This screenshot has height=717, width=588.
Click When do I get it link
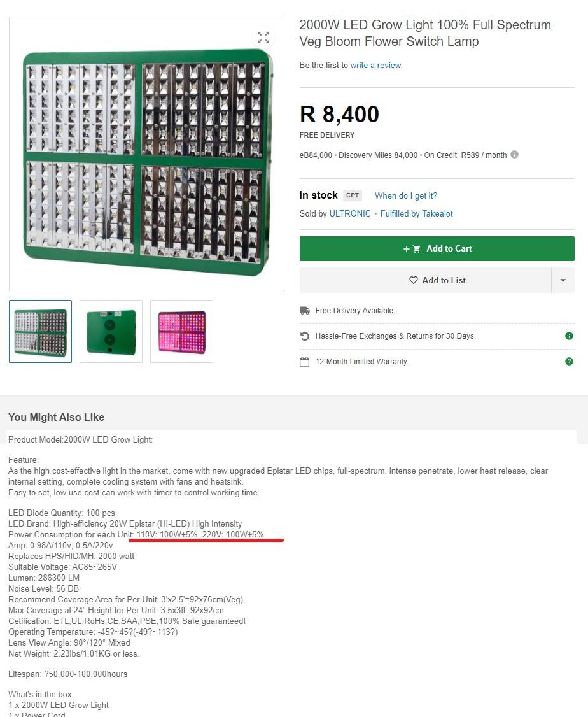pos(406,195)
